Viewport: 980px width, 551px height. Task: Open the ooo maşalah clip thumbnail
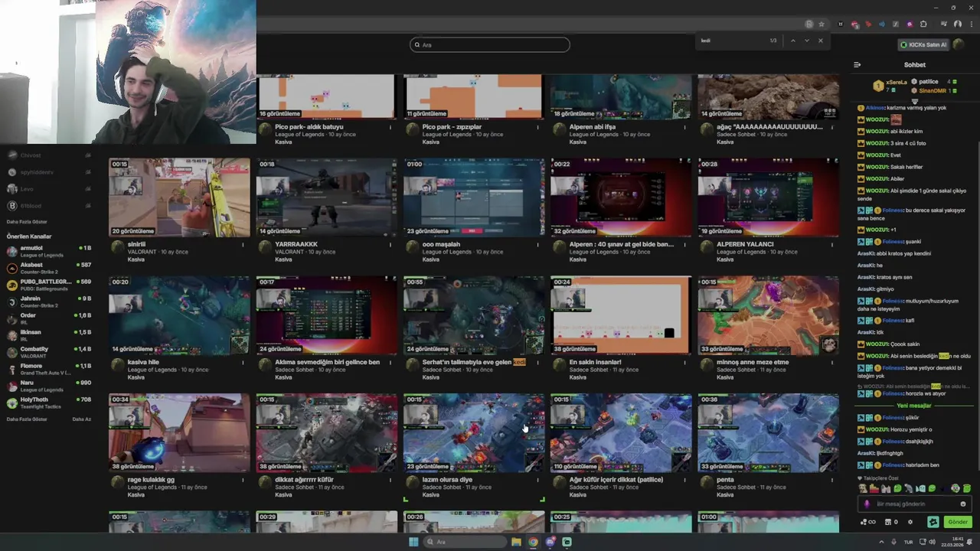tap(473, 197)
